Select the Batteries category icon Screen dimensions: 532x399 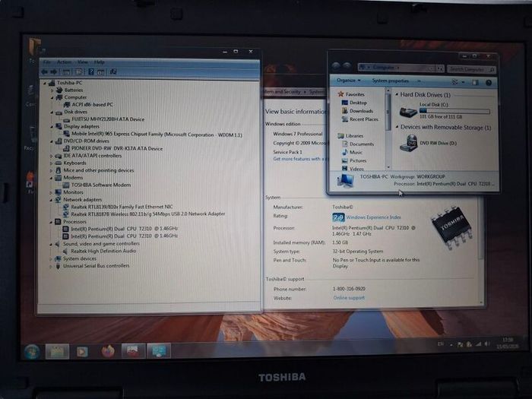(59, 90)
